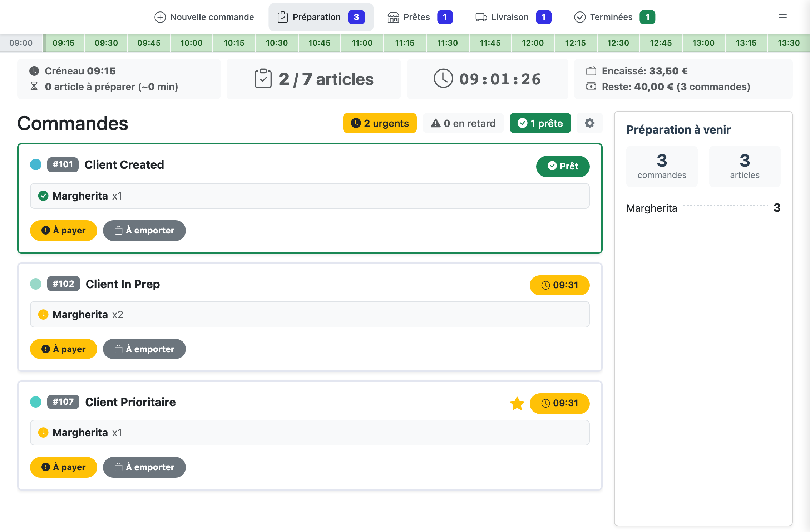The image size is (810, 532).
Task: Toggle Margherita x1 item in order #101
Action: pos(310,196)
